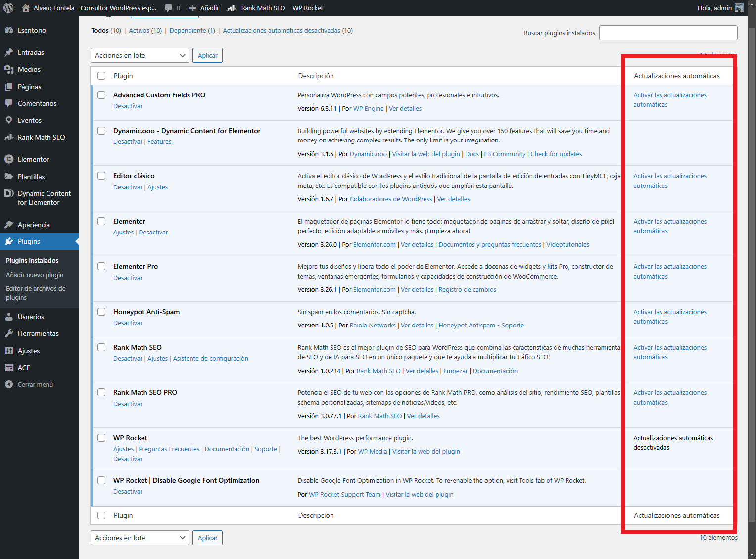The width and height of the screenshot is (756, 559).
Task: Click the Páginas pages icon
Action: pyautogui.click(x=9, y=87)
